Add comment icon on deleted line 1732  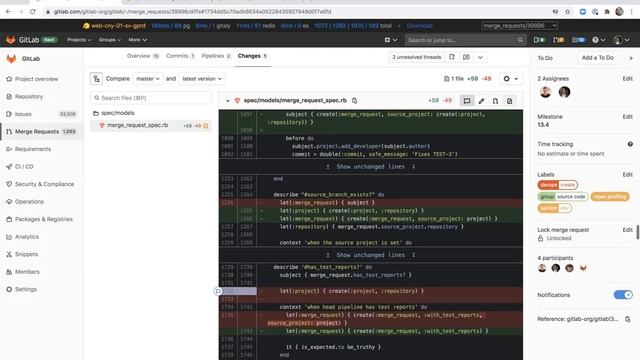coord(218,291)
